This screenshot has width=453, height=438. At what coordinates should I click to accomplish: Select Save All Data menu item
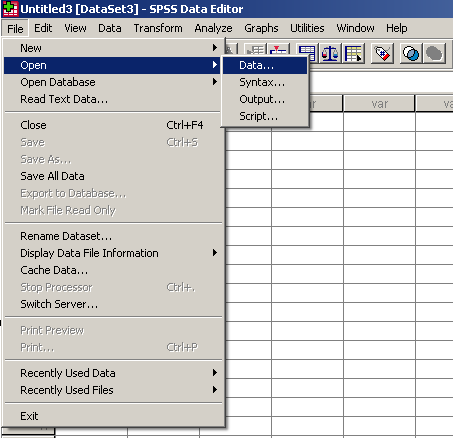(x=112, y=176)
